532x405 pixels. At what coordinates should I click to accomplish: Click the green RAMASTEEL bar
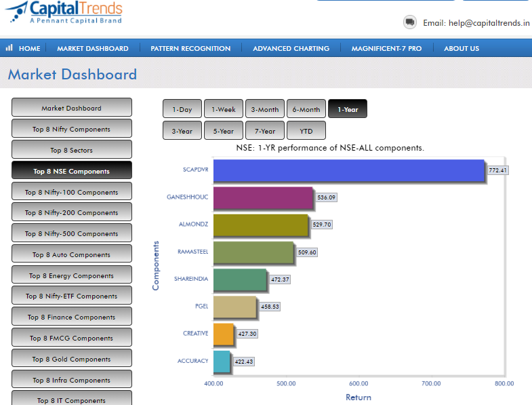tap(253, 252)
